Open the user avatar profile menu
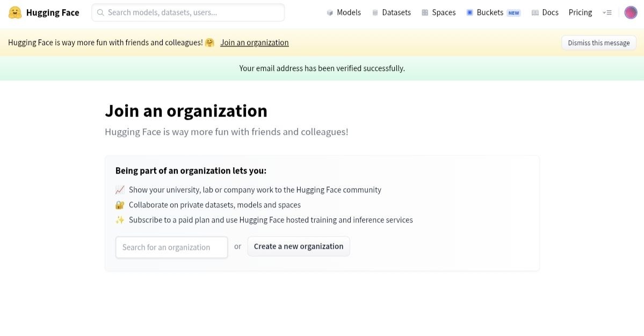Viewport: 644px width, 336px height. (x=631, y=13)
